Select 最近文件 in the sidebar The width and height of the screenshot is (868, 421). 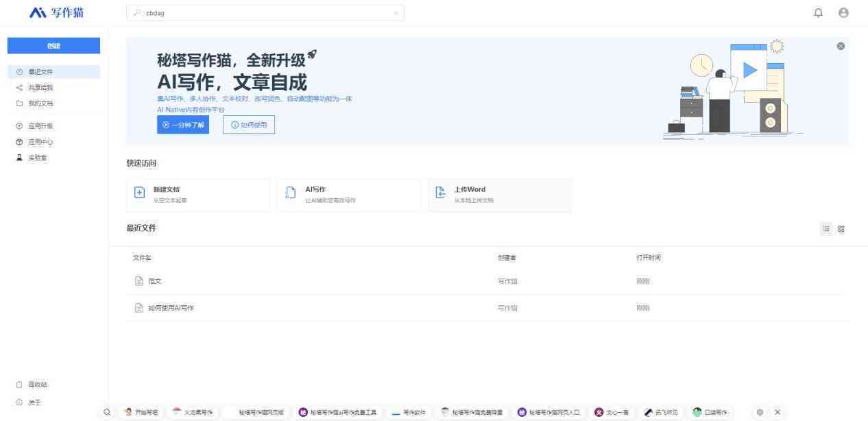tap(53, 71)
